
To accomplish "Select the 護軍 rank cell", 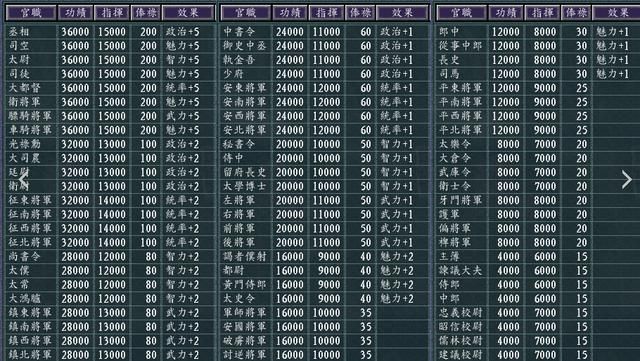I will [x=449, y=214].
